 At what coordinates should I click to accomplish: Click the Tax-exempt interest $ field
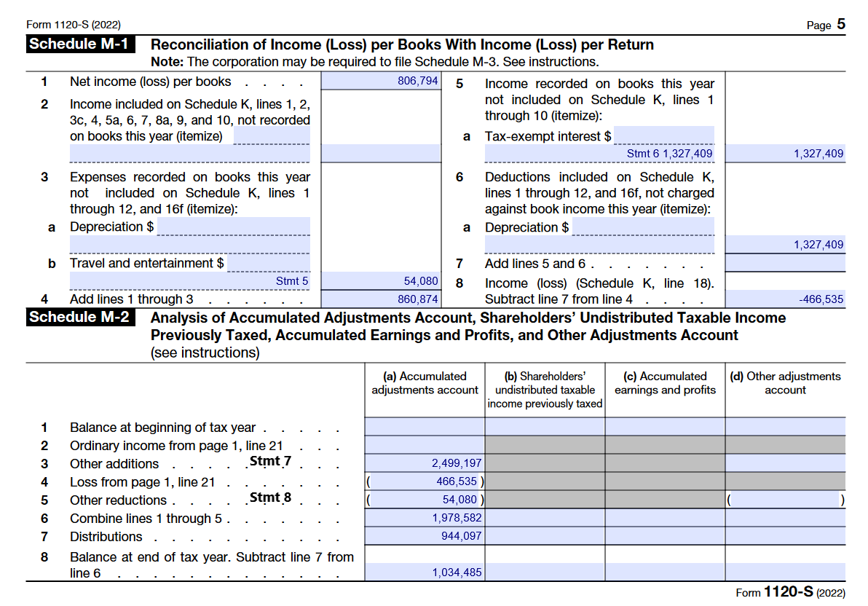(664, 135)
